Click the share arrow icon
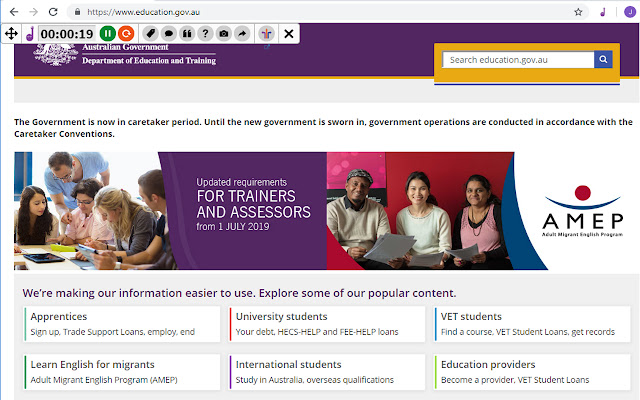This screenshot has height=400, width=640. 242,33
